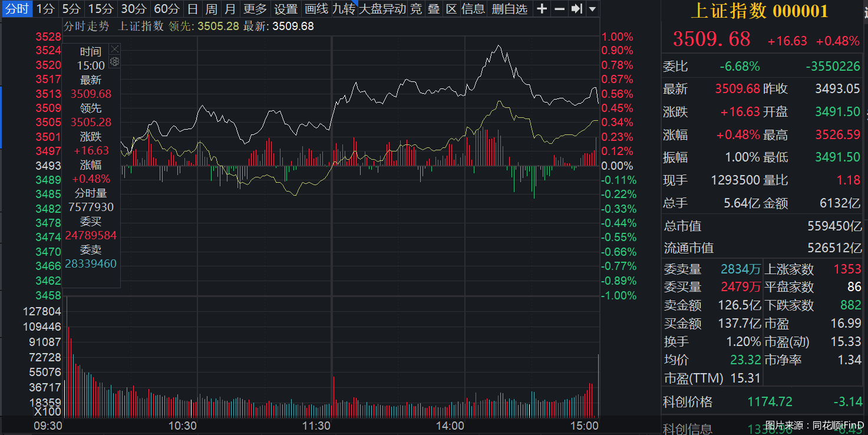Screen dimensions: 868x435
Task: Switch to the 月 monthly chart tab
Action: click(x=230, y=9)
